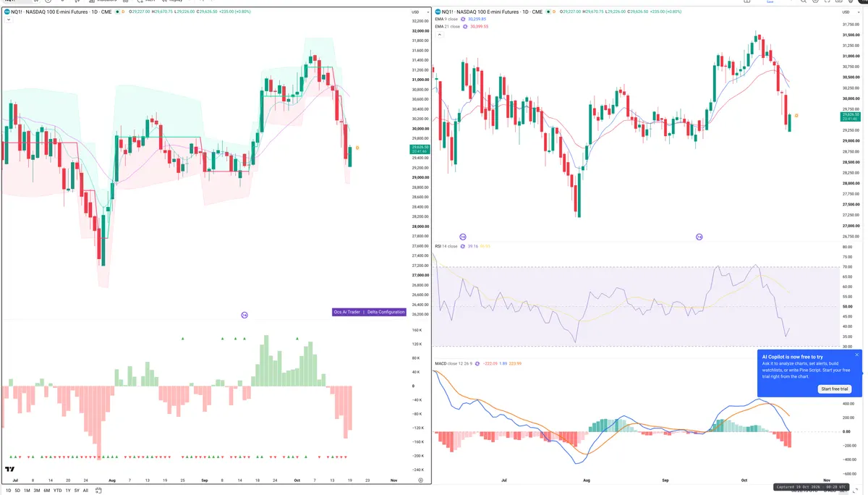Click EMA 21 close indicator label
The image size is (868, 495).
(x=446, y=26)
